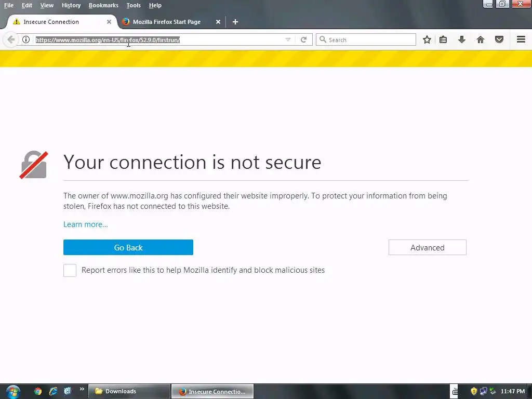Click the yellow security shield tray icon
The width and height of the screenshot is (532, 399).
coord(474,392)
